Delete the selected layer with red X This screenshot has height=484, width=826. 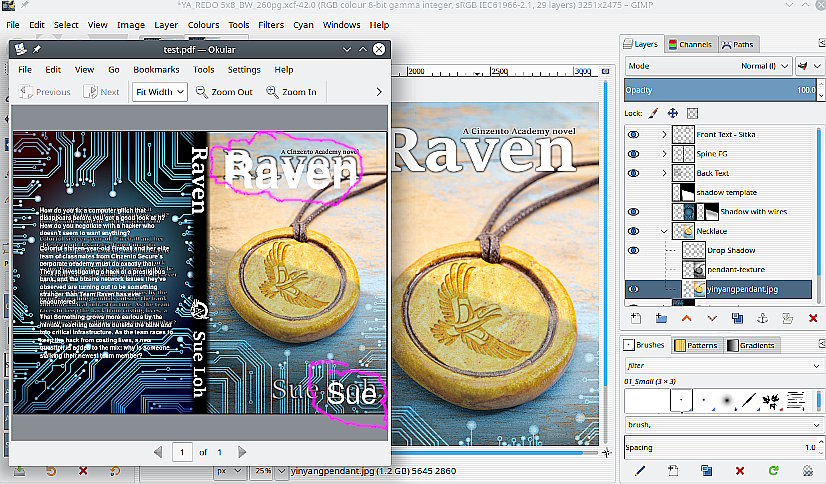click(x=813, y=318)
